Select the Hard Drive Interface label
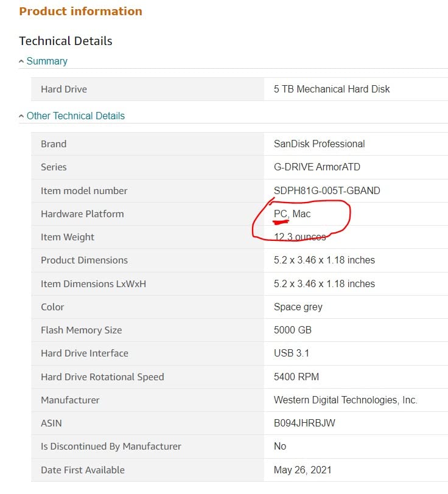Image resolution: width=448 pixels, height=494 pixels. click(85, 353)
